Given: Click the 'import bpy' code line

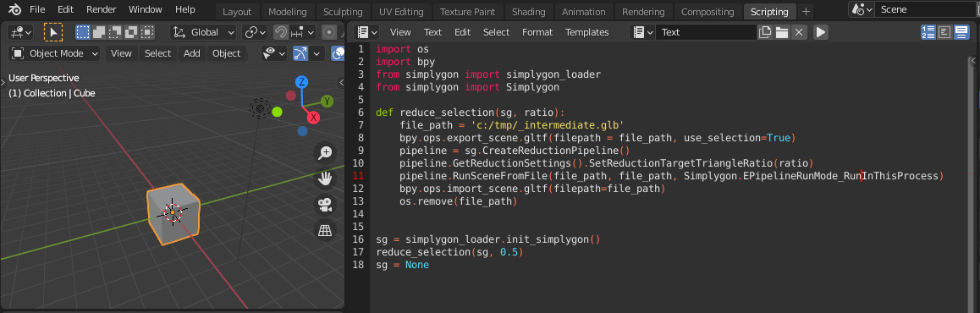Looking at the screenshot, I should [405, 61].
